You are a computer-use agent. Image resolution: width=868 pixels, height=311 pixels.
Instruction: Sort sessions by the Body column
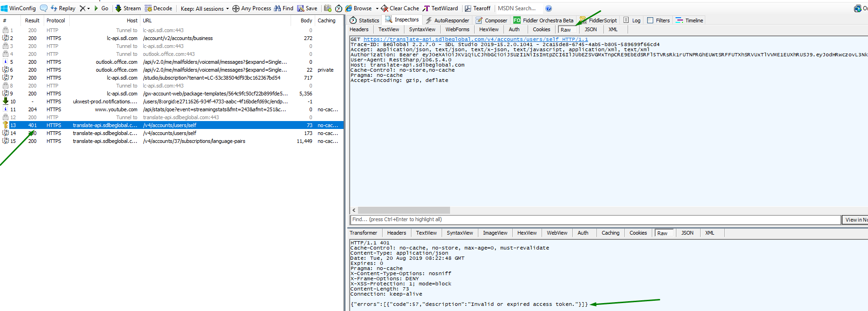[x=303, y=20]
